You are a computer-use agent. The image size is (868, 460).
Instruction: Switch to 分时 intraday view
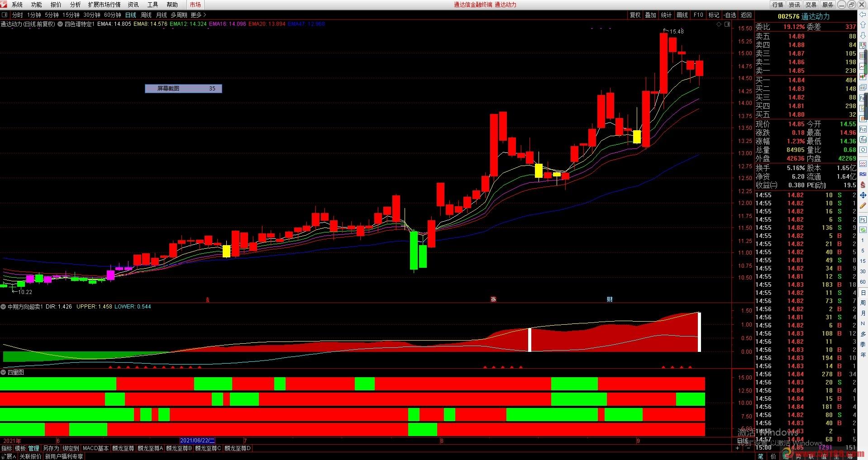point(18,15)
